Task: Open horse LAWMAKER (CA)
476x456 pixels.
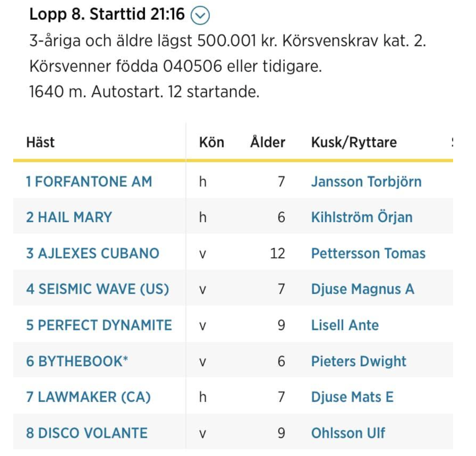Action: (88, 397)
